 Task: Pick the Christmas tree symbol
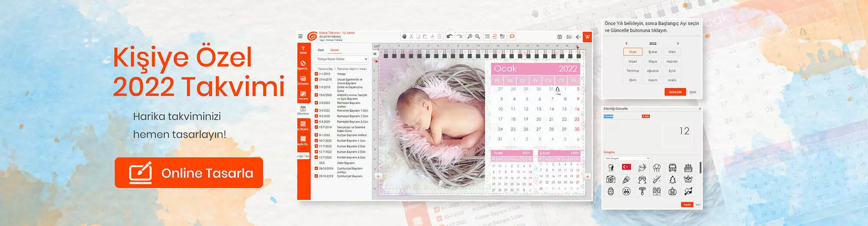pyautogui.click(x=672, y=179)
